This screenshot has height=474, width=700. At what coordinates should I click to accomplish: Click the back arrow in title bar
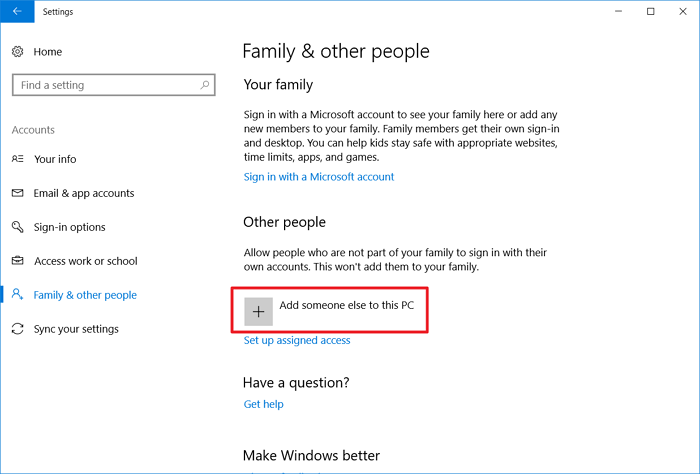(17, 12)
